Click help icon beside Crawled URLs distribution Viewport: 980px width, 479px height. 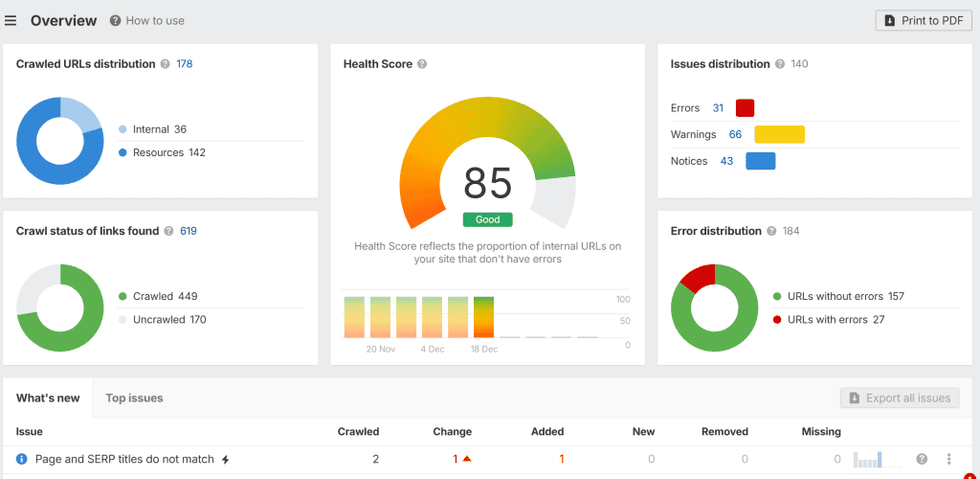pos(165,64)
